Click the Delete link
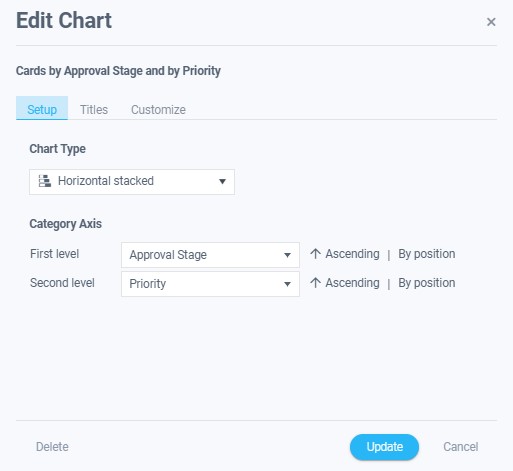Viewport: 513px width, 471px height. [52, 447]
